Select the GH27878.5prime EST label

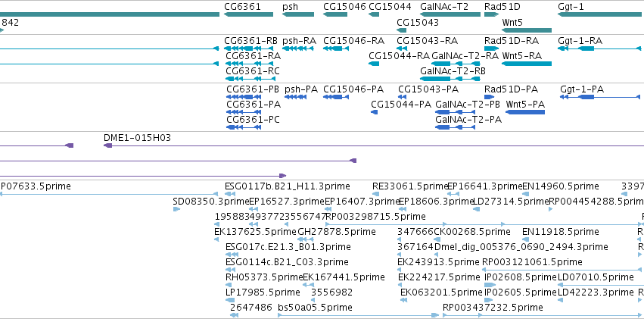[x=336, y=232]
